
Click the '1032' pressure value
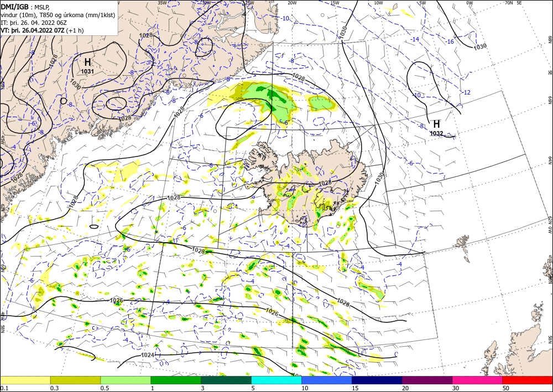pyautogui.click(x=436, y=133)
